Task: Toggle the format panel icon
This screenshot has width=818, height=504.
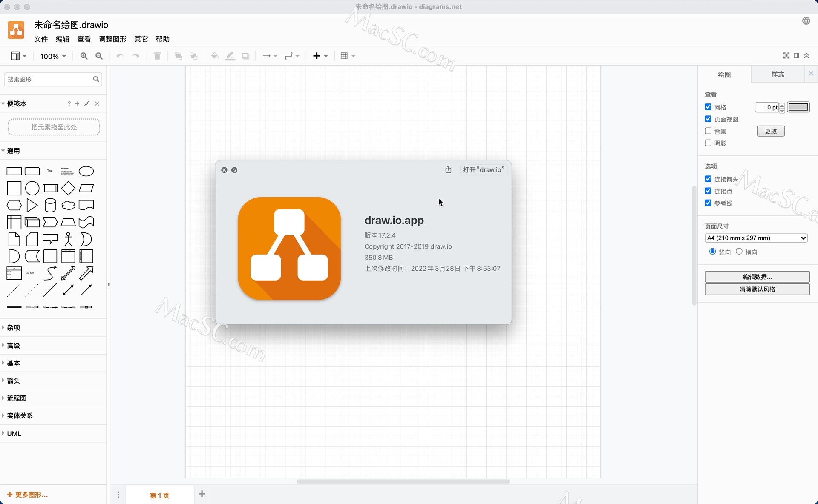Action: pyautogui.click(x=796, y=56)
